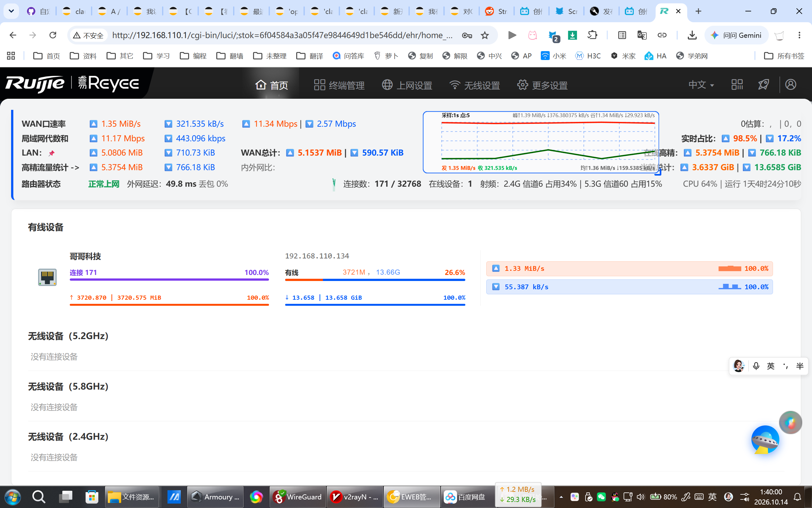Click the wired device ethernet port icon

[47, 277]
